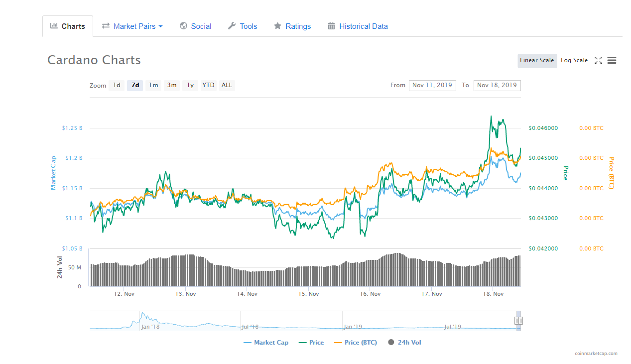631x364 pixels.
Task: Open the Ratings tab
Action: point(292,26)
